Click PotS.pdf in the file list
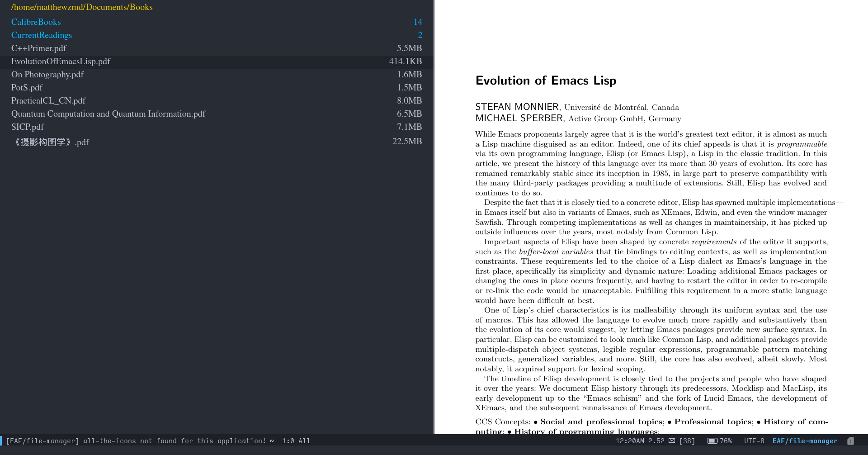Image resolution: width=868 pixels, height=455 pixels. pyautogui.click(x=27, y=88)
